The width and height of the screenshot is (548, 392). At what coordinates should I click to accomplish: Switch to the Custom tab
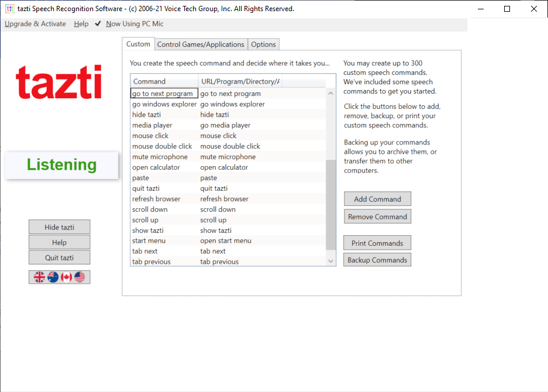[138, 44]
